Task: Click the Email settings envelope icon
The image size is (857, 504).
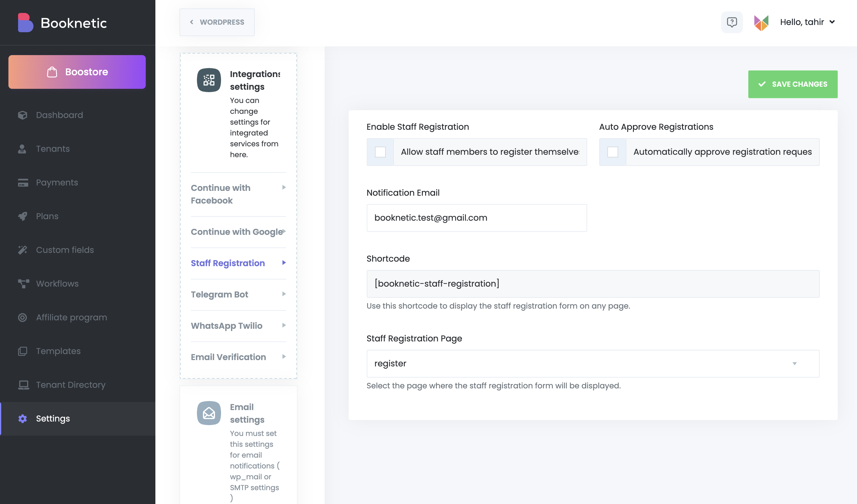Action: click(x=209, y=413)
